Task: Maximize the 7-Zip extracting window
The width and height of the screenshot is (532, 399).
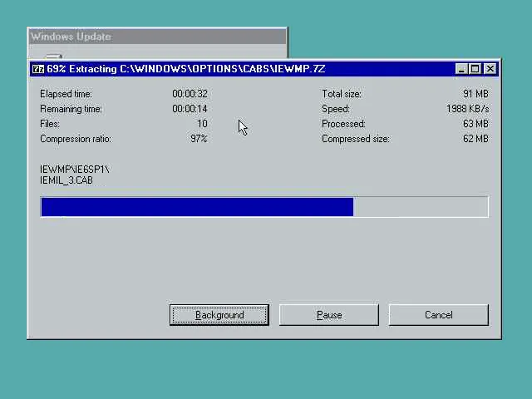Action: click(475, 69)
